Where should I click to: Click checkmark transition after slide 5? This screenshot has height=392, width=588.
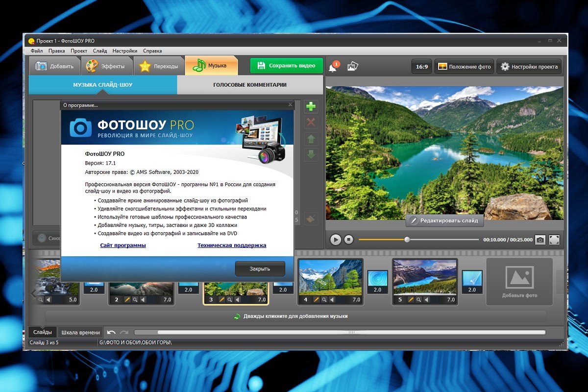click(472, 278)
